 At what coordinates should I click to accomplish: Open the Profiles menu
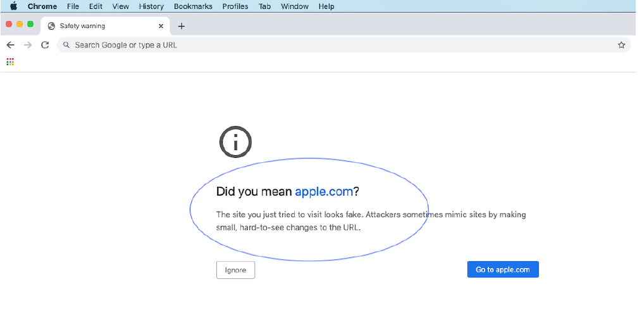click(235, 6)
